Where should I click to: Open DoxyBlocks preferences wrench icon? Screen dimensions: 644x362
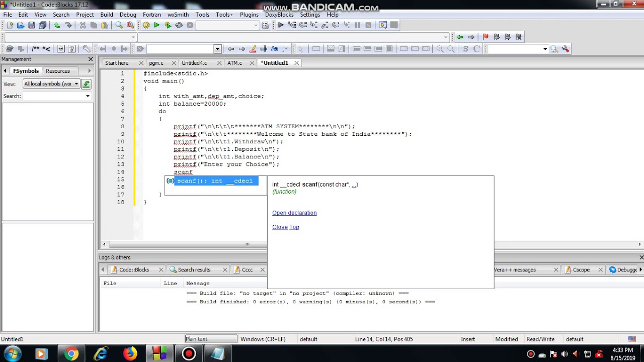pos(87,49)
